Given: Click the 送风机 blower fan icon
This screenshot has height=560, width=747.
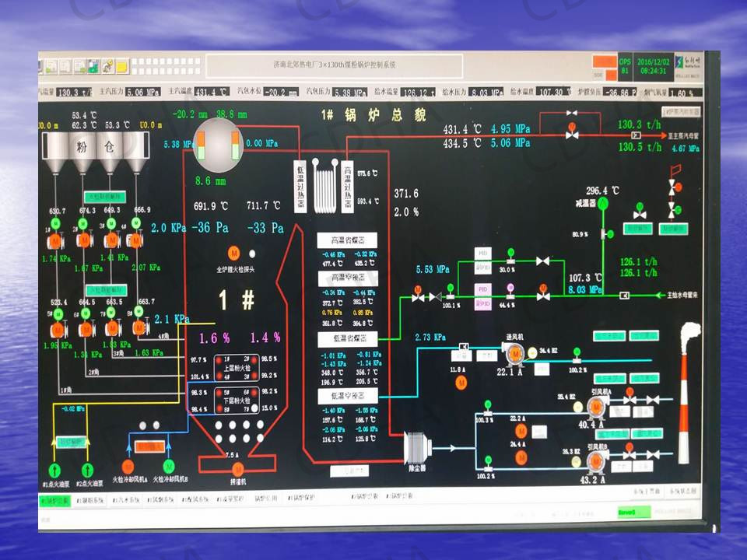Looking at the screenshot, I should click(514, 355).
